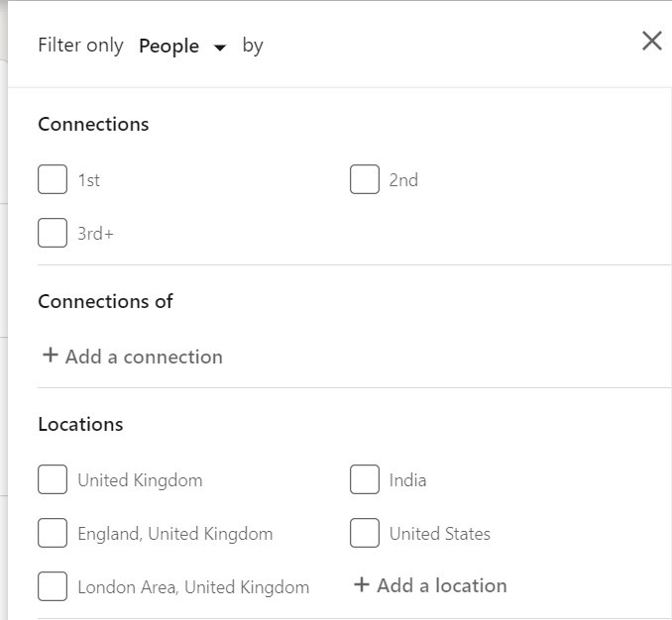Tick the 1st connections checkbox
The width and height of the screenshot is (672, 620).
point(53,179)
